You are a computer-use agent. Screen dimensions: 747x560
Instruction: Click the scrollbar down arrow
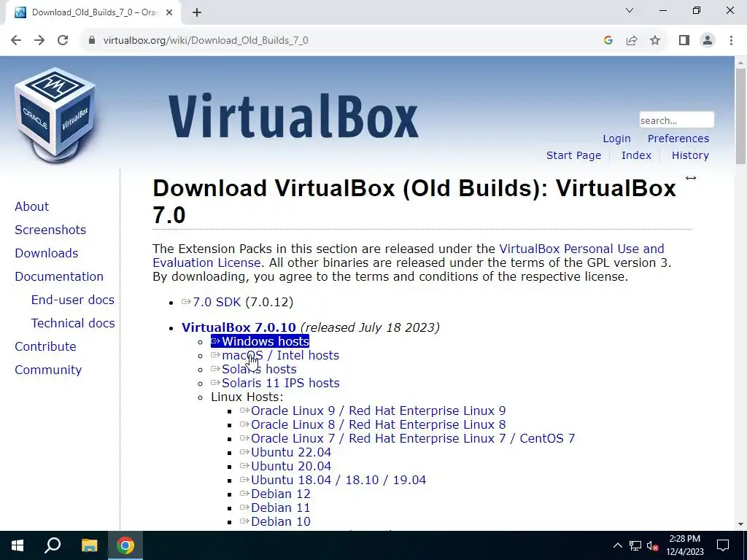(740, 524)
